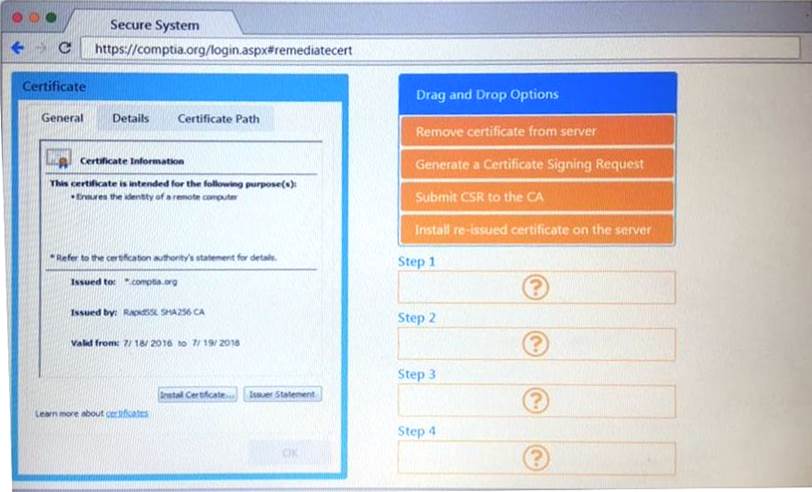Screen dimensions: 812x492
Task: Click the Step 4 question mark icon
Action: pos(536,458)
